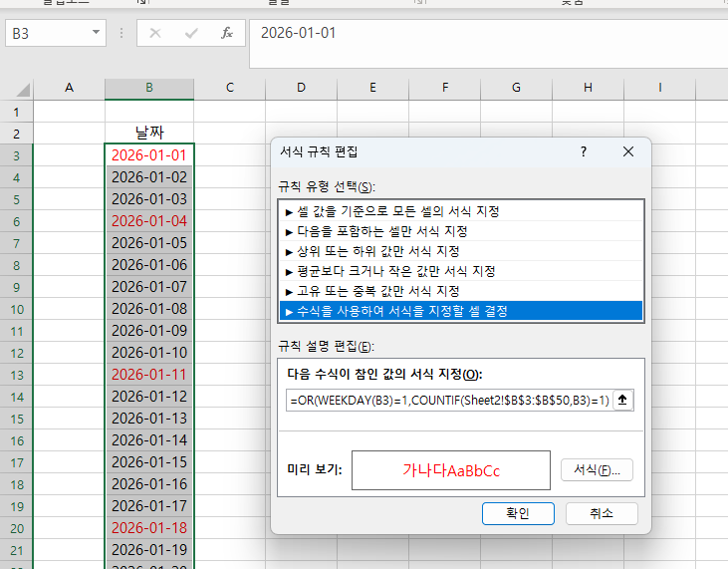Viewport: 728px width, 569px height.
Task: Select row 2 header
Action: tap(16, 134)
